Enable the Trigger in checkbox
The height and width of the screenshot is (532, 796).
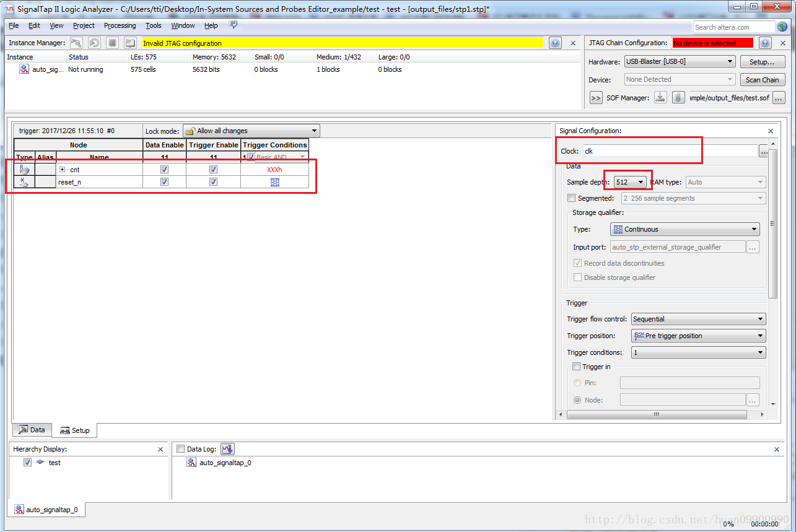pyautogui.click(x=577, y=367)
